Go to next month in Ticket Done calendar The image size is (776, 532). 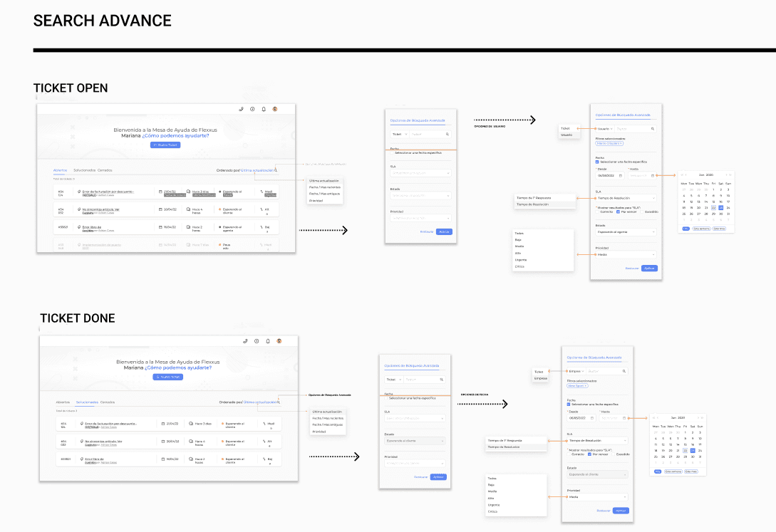click(698, 418)
